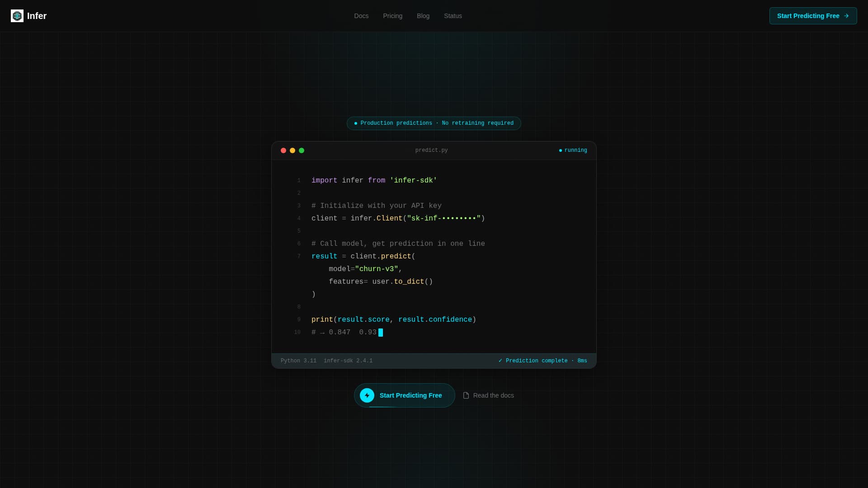Click the infer-sdk 2.4.1 version label

pos(348,361)
